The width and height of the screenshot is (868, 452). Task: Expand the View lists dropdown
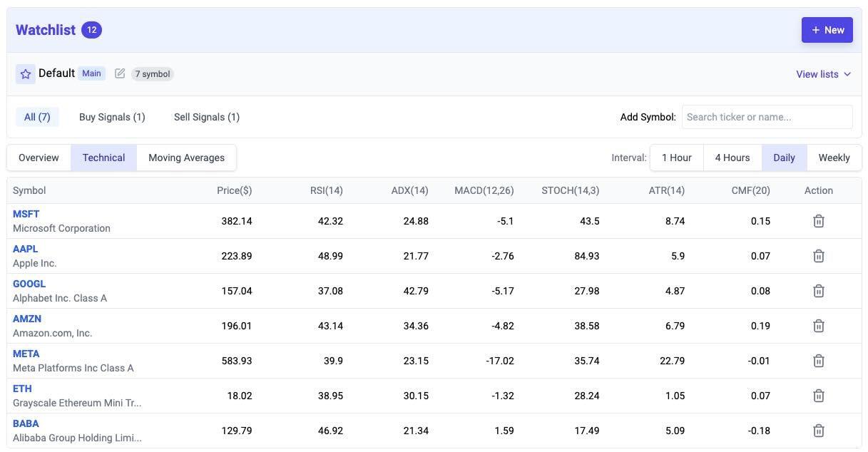click(x=824, y=74)
